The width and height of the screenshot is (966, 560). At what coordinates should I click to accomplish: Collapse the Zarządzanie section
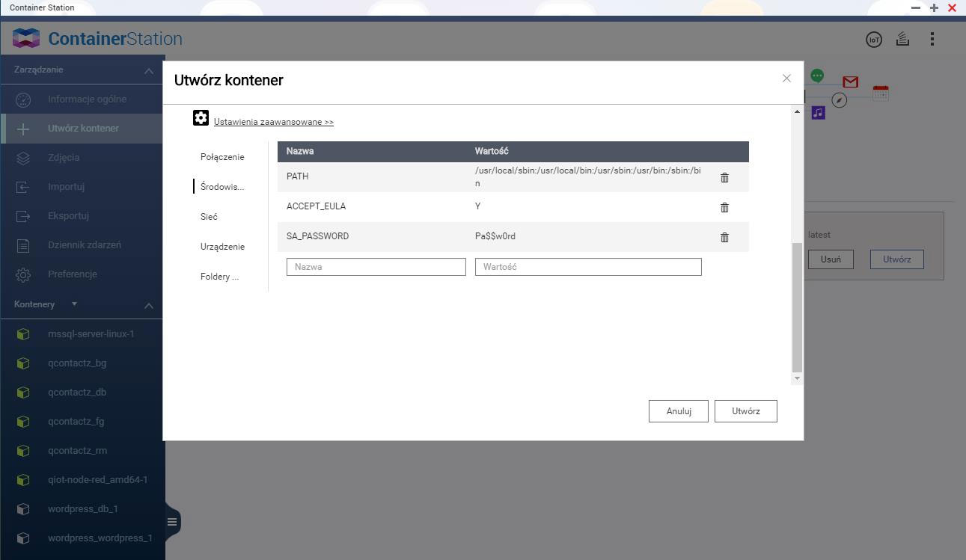point(149,71)
